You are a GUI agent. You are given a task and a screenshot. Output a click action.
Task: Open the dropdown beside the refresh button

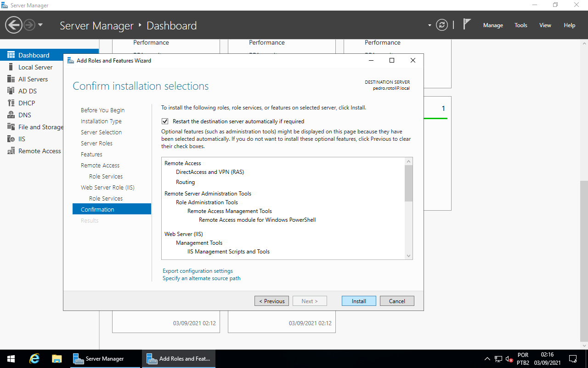(x=429, y=25)
